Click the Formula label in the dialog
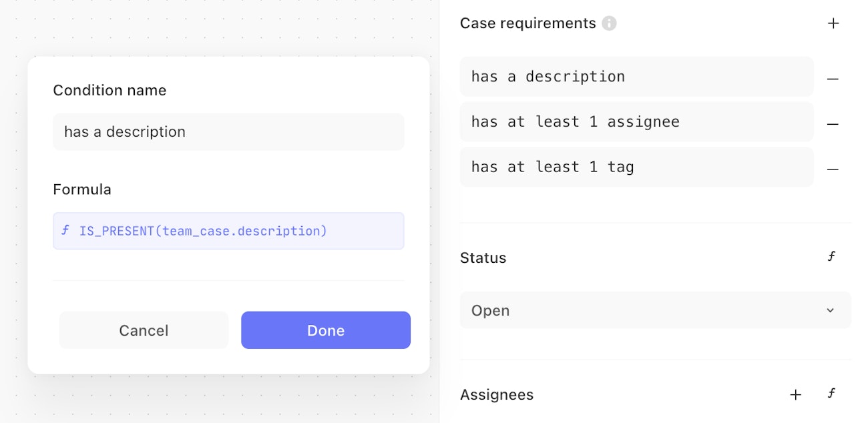The width and height of the screenshot is (868, 423). click(82, 189)
